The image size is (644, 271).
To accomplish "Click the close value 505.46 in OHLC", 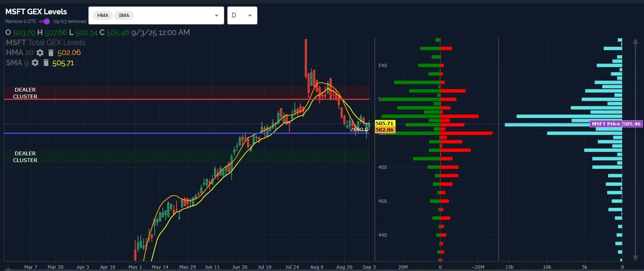I will [118, 33].
